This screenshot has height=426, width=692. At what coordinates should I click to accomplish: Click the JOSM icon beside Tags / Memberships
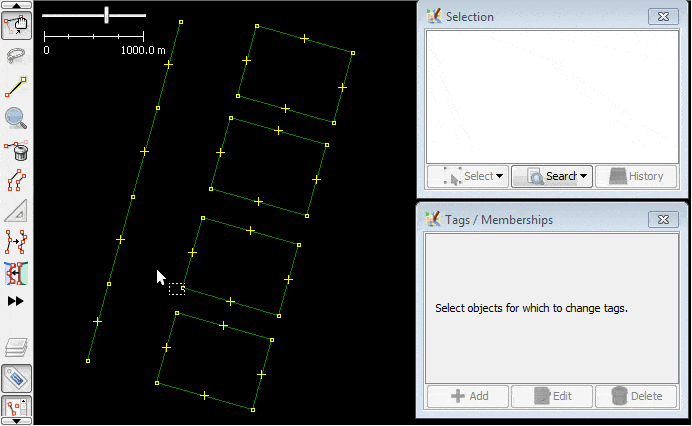[x=433, y=219]
